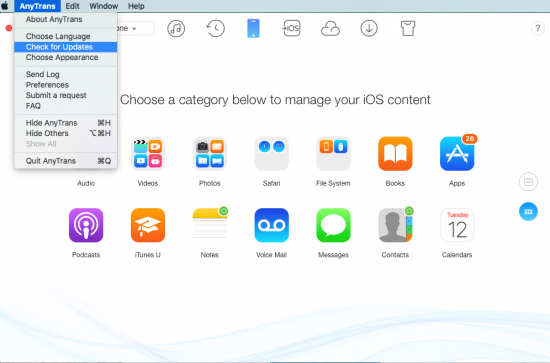Open the Podcasts category
The height and width of the screenshot is (363, 550).
(86, 225)
